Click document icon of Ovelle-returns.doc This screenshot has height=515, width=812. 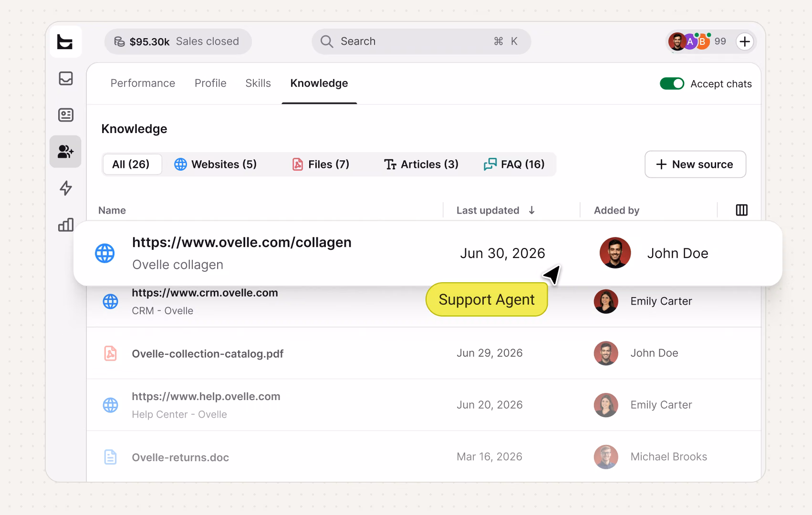click(111, 457)
